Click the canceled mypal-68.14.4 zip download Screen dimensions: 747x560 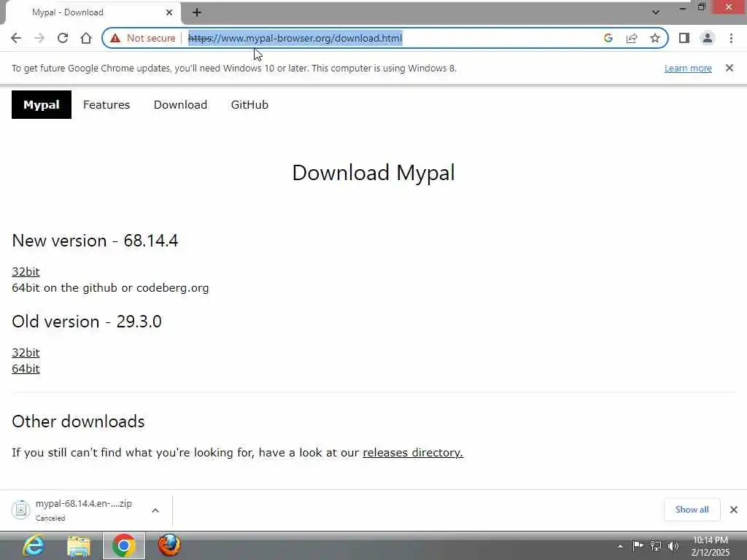tap(76, 510)
